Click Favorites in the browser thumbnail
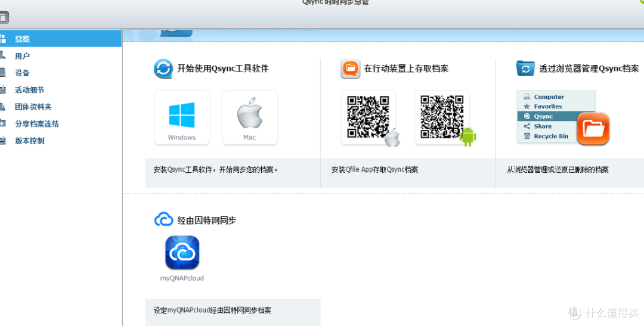644x326 pixels. pos(548,106)
